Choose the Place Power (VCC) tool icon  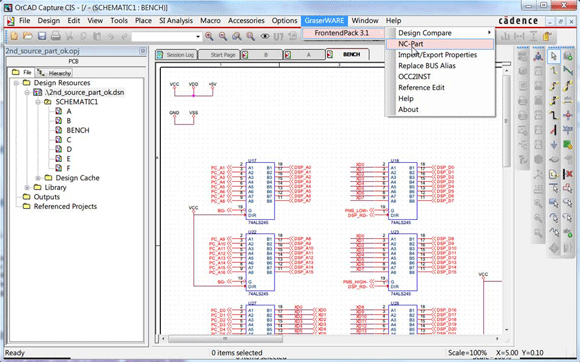(568, 129)
